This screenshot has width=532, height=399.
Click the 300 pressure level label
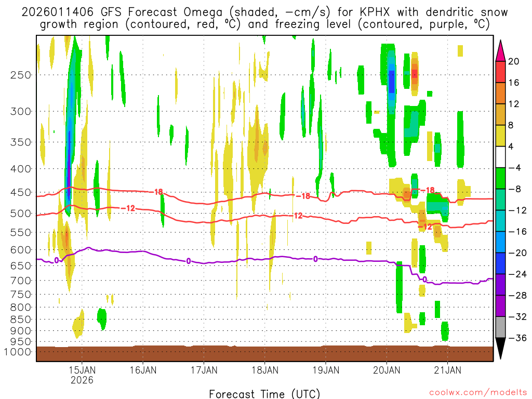[21, 111]
